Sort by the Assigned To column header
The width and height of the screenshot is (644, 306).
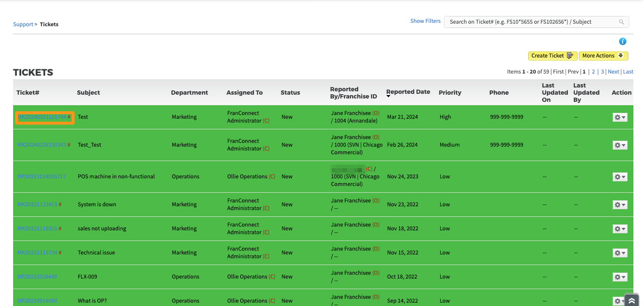pos(244,93)
